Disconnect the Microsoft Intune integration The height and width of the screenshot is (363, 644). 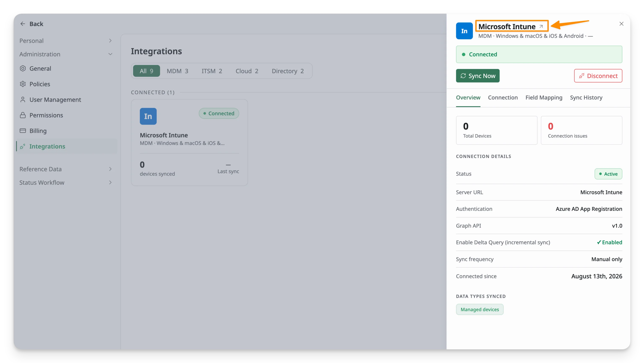point(598,76)
